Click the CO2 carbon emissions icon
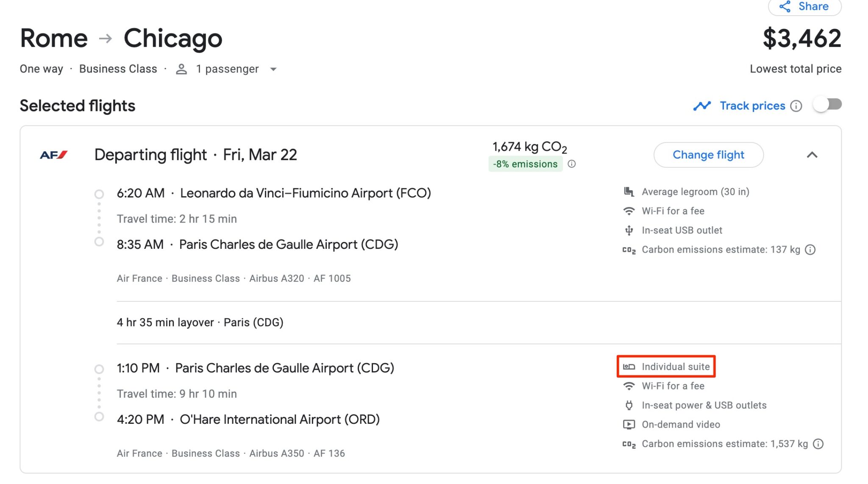Viewport: 868px width, 484px height. tap(630, 250)
